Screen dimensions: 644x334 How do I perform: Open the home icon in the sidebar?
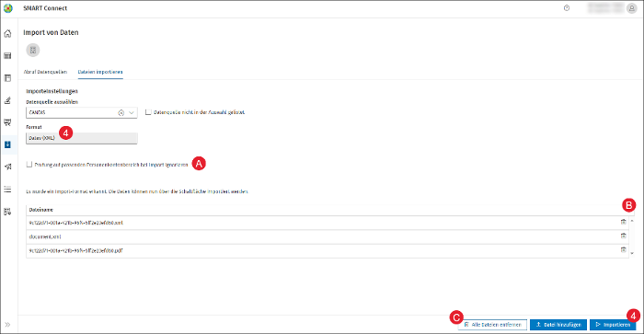(x=7, y=34)
